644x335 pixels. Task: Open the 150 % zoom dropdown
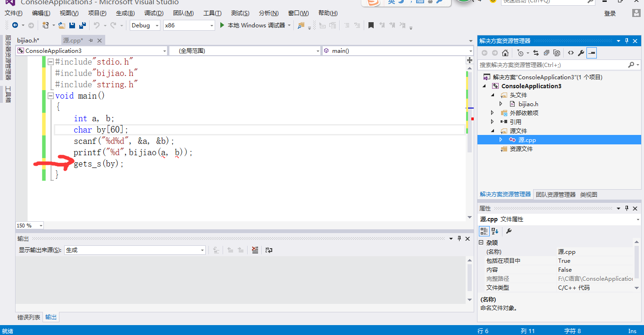41,226
